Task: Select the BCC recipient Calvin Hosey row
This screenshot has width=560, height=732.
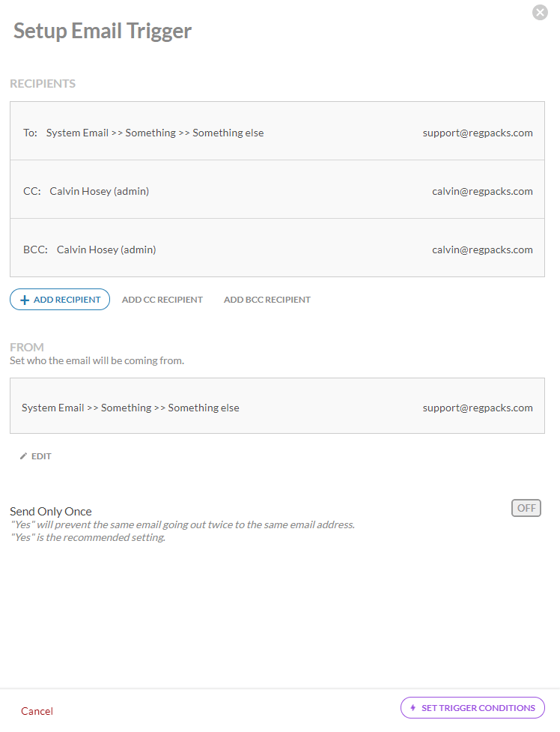Action: (x=106, y=249)
